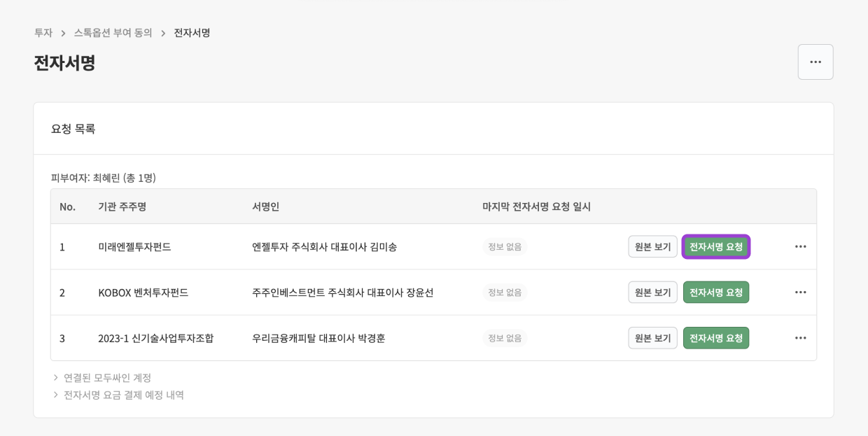Go to 투자 breadcrumb
The width and height of the screenshot is (868, 436).
pyautogui.click(x=43, y=33)
